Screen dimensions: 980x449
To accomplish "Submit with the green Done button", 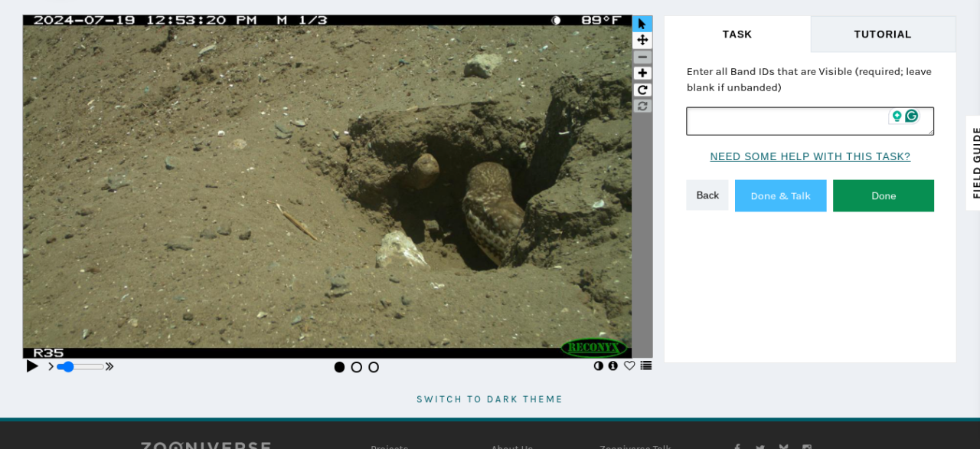I will coord(884,196).
